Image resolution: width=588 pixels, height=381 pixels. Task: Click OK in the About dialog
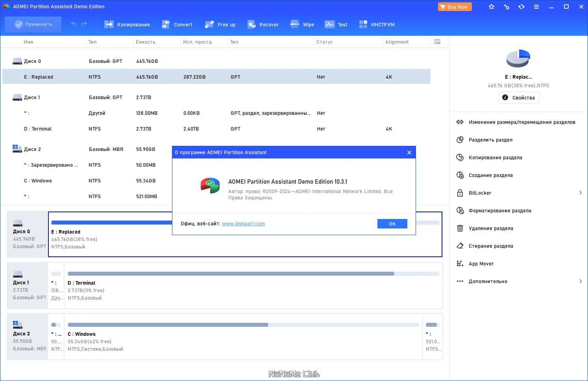[392, 224]
